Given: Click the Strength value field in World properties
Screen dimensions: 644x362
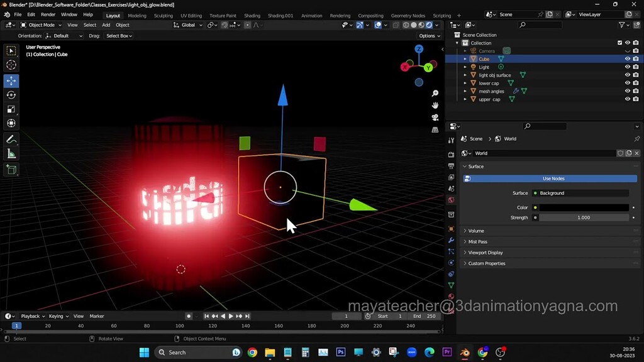Looking at the screenshot, I should (584, 217).
